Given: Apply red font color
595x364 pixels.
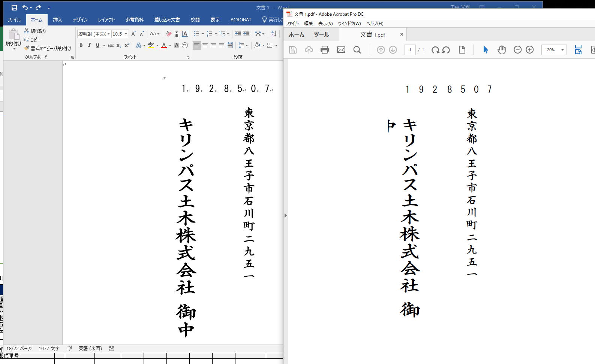Looking at the screenshot, I should [x=164, y=45].
